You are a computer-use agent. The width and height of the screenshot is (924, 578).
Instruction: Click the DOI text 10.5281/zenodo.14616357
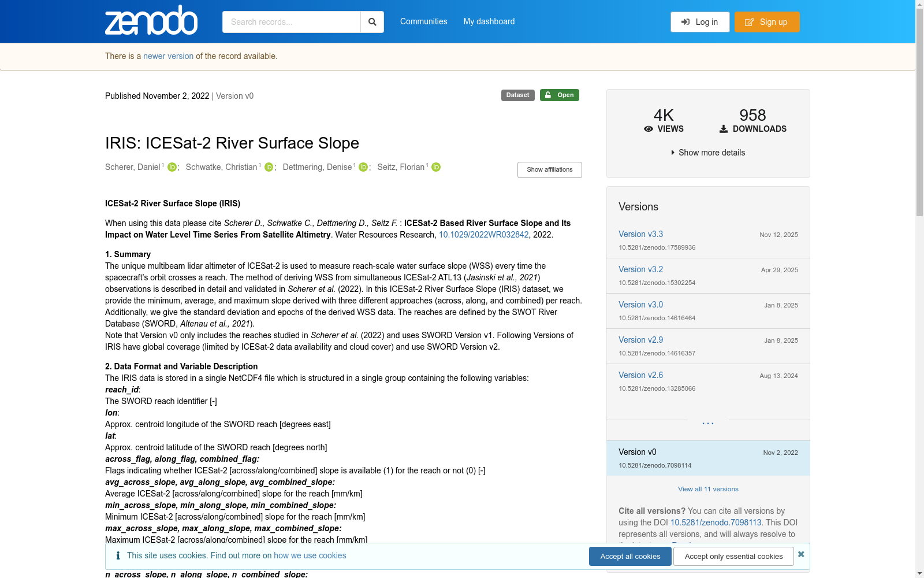click(657, 353)
